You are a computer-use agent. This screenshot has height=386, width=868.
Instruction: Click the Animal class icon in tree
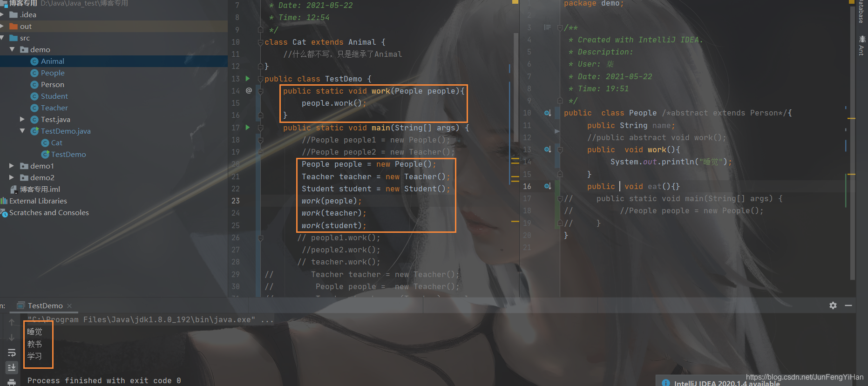(34, 61)
